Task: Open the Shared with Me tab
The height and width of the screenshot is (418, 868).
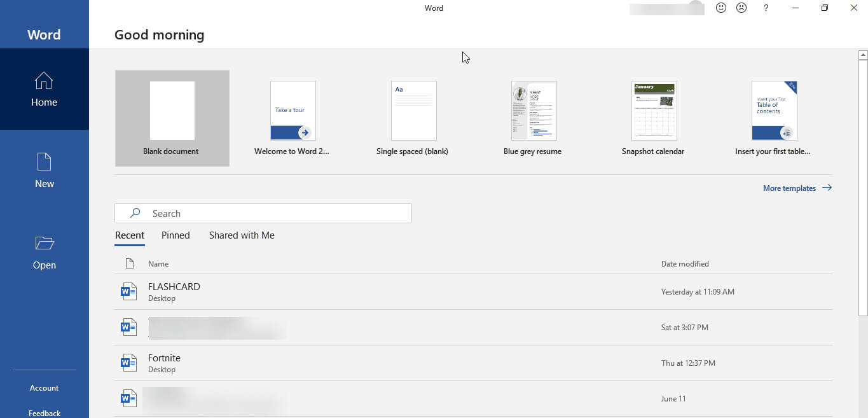Action: point(242,235)
